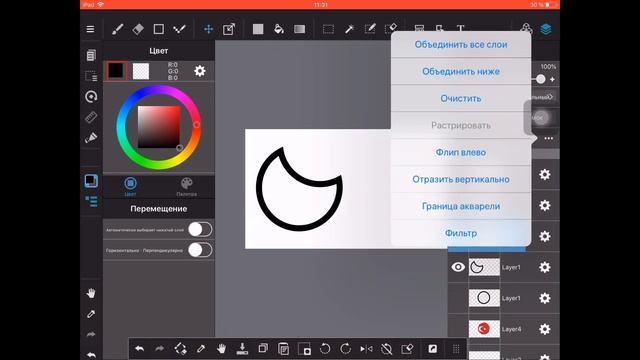640x360 pixels.
Task: Select the dotted polyline tool
Action: (179, 29)
